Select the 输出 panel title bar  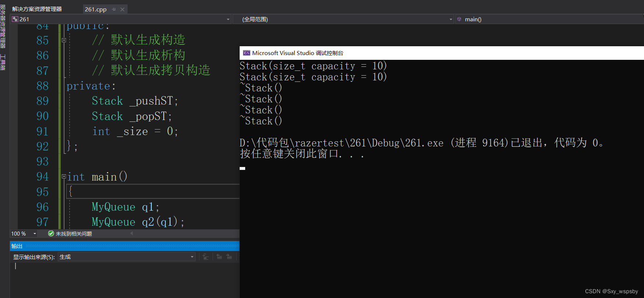(x=125, y=246)
